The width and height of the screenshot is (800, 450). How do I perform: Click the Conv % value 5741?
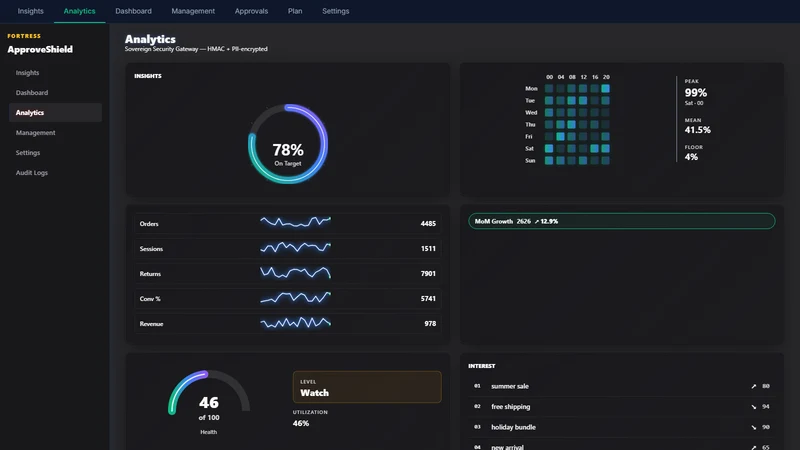click(428, 298)
